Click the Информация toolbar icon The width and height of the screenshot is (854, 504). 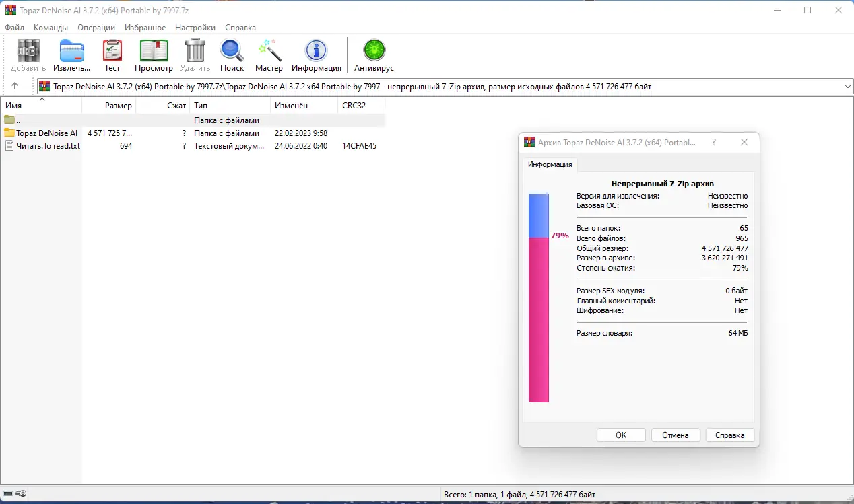point(316,50)
